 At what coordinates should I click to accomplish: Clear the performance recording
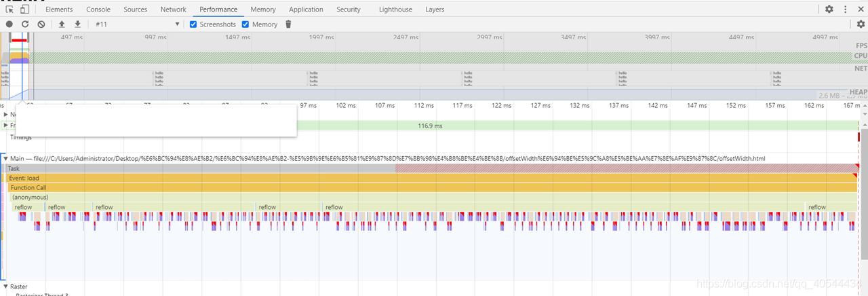point(41,24)
